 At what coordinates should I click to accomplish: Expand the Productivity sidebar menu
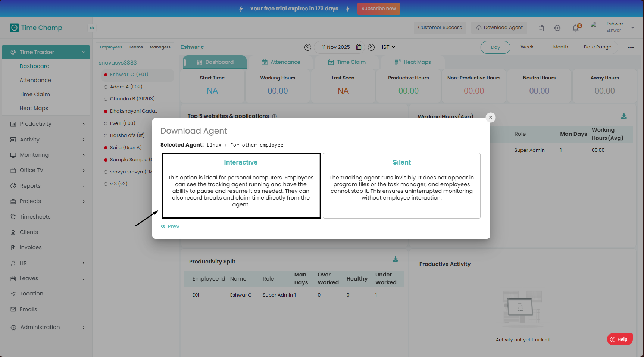coord(46,124)
